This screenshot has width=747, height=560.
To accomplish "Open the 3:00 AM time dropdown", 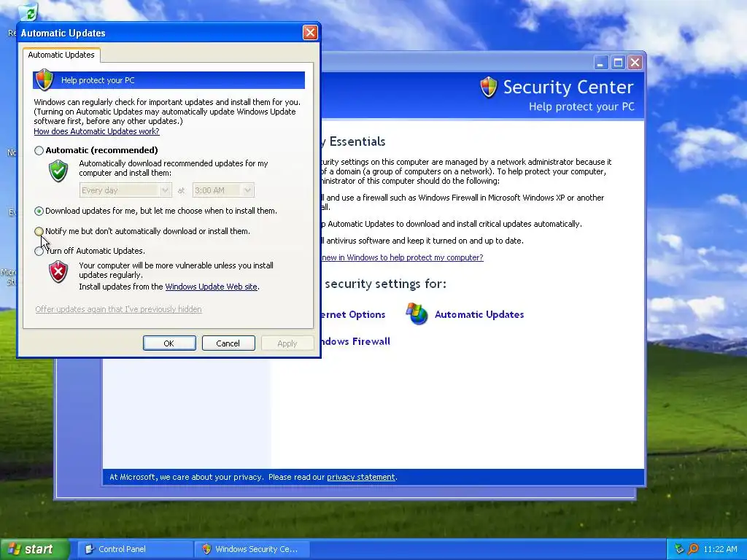I will click(x=223, y=190).
